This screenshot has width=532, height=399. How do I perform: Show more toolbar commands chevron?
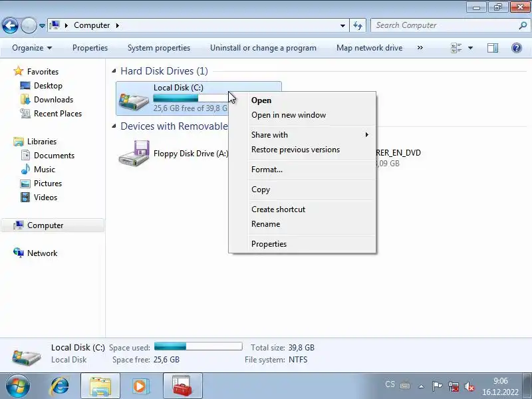pos(420,48)
